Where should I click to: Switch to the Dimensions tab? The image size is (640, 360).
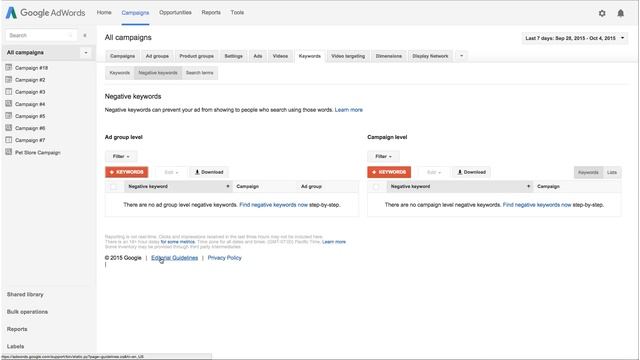tap(389, 56)
